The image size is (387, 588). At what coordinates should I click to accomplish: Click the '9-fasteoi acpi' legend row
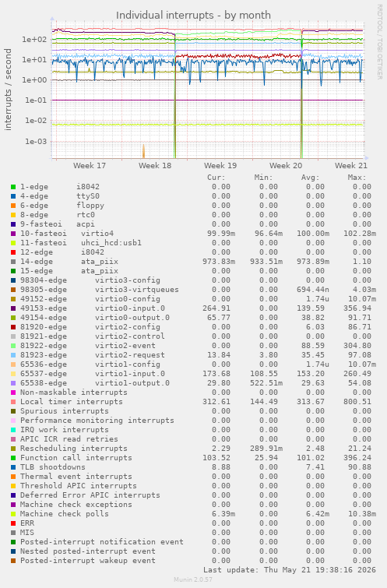tap(193, 224)
